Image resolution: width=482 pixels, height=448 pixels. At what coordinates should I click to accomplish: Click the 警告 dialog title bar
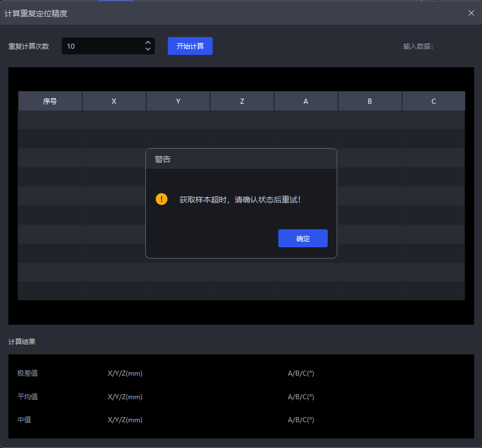point(241,159)
